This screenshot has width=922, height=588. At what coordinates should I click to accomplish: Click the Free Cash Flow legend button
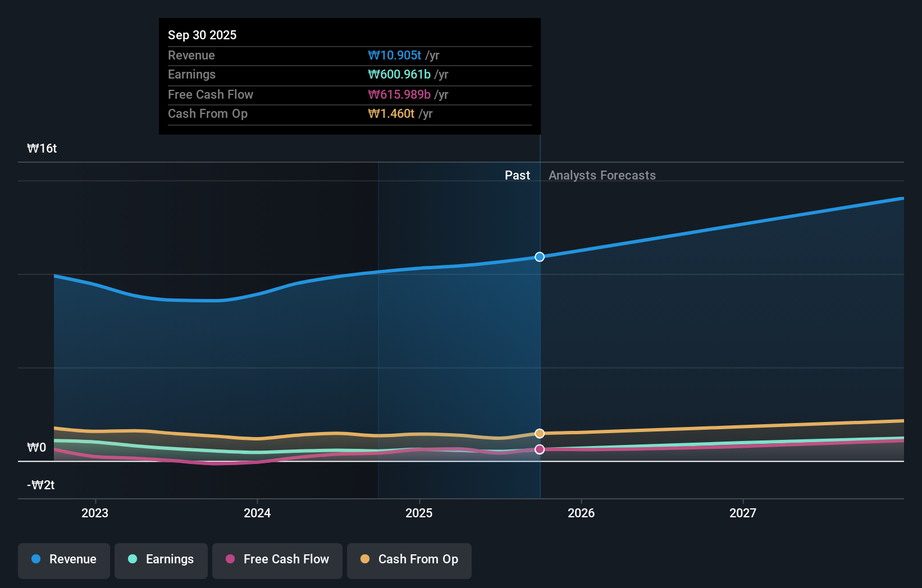[x=277, y=561]
